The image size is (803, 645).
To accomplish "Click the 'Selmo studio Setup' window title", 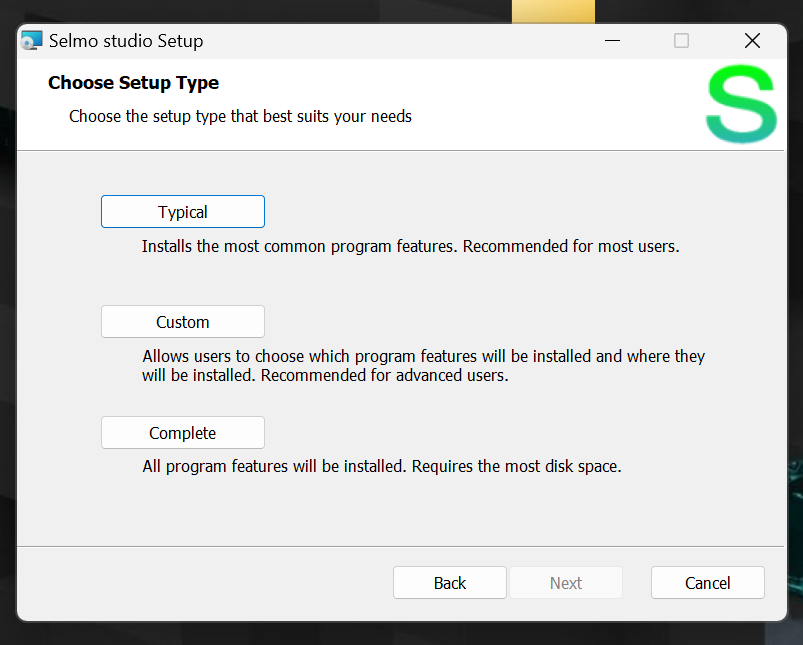I will click(126, 41).
